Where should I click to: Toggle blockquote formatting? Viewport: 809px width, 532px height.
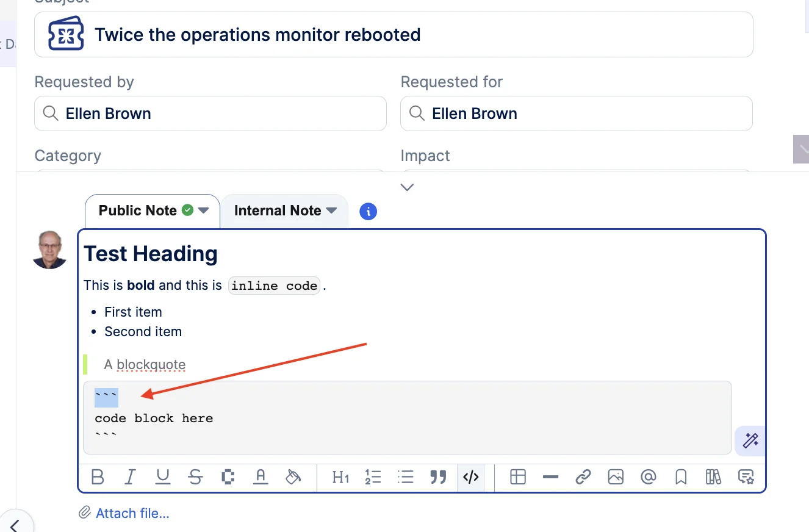[438, 476]
